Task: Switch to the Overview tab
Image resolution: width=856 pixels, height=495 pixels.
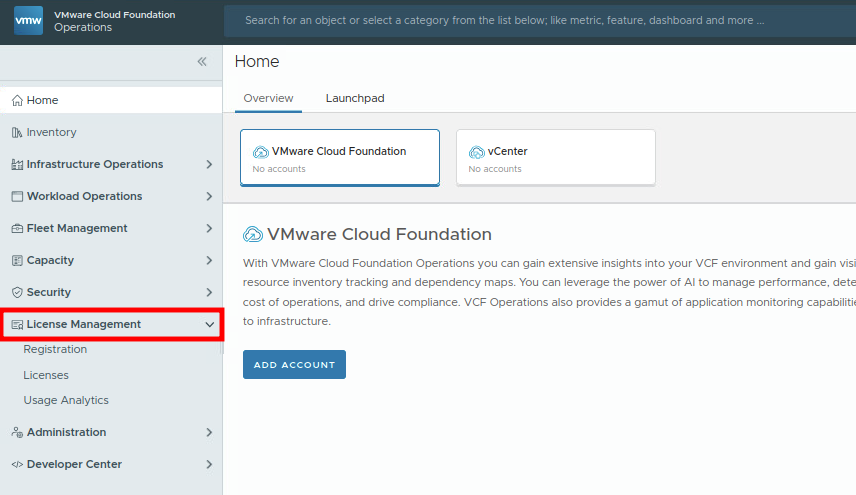Action: (x=268, y=98)
